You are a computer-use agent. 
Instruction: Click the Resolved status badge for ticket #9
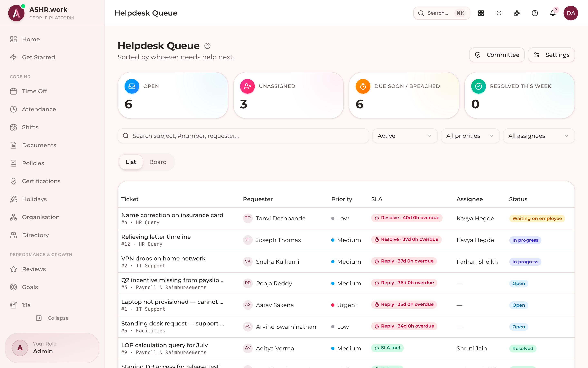point(523,349)
